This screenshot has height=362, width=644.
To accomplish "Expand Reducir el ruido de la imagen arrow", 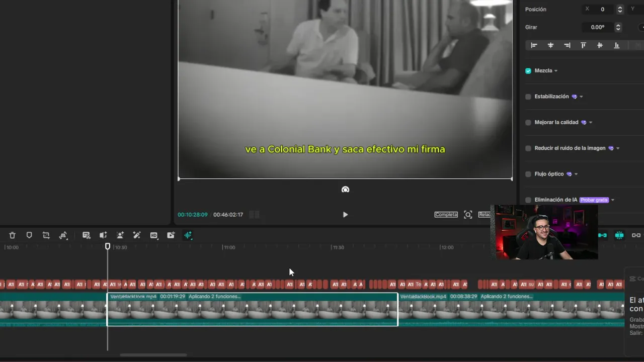I will 618,148.
